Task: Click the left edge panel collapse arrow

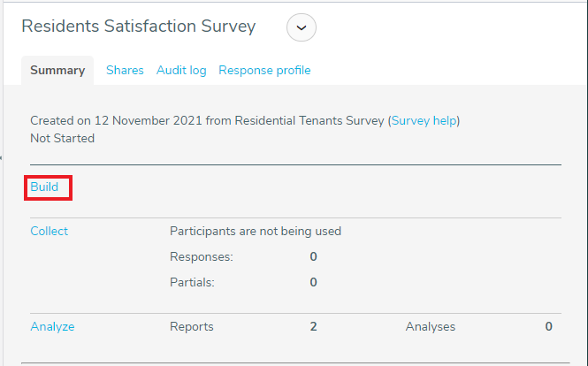Action: (1, 158)
